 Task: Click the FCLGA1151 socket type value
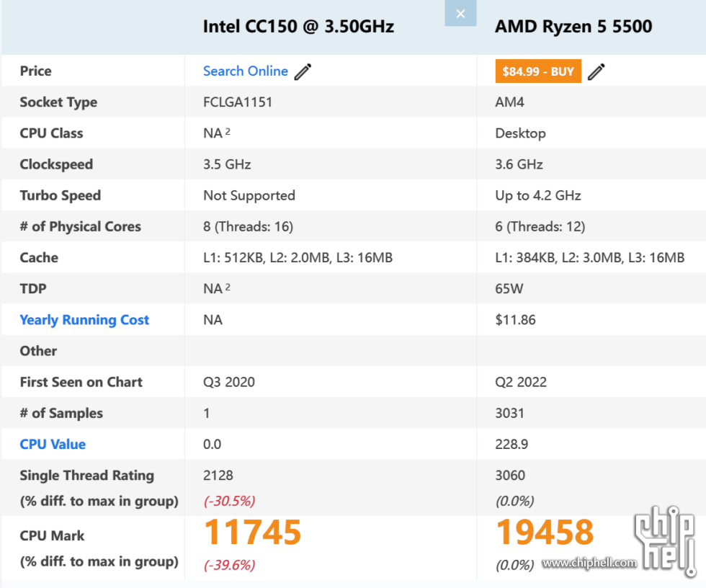click(x=238, y=102)
